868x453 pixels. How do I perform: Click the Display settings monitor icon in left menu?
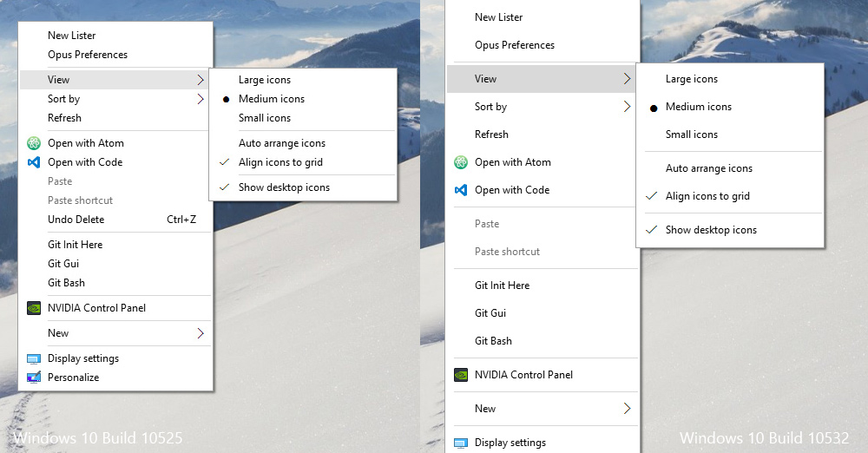[34, 358]
